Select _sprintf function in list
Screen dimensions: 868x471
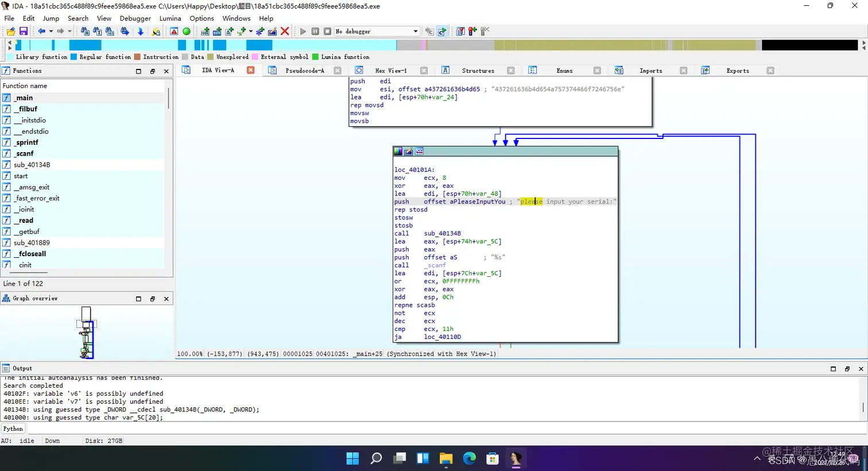(83, 142)
